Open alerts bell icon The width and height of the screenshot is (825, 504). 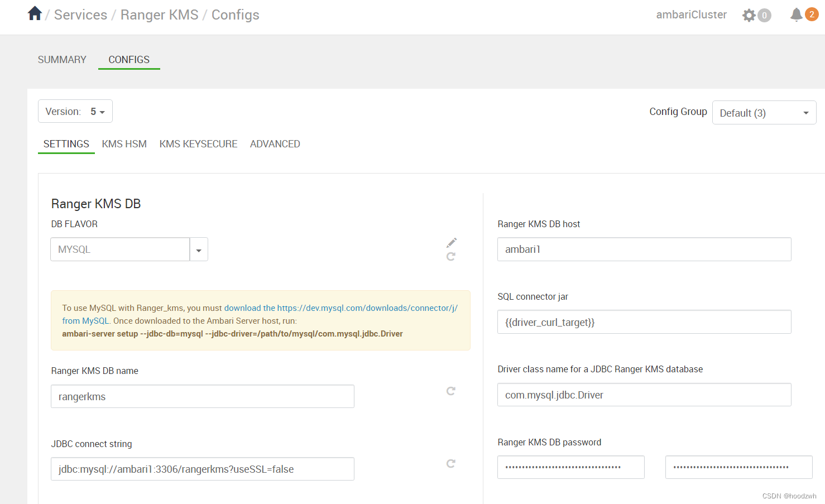click(797, 15)
